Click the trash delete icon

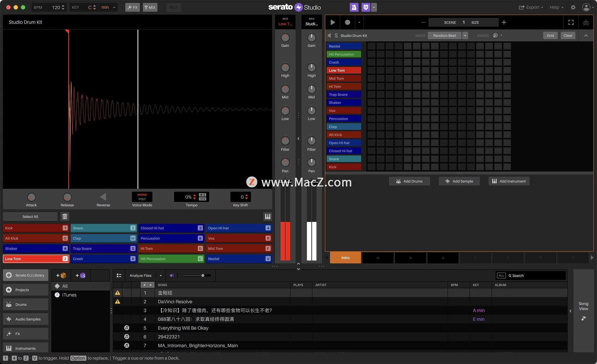65,216
